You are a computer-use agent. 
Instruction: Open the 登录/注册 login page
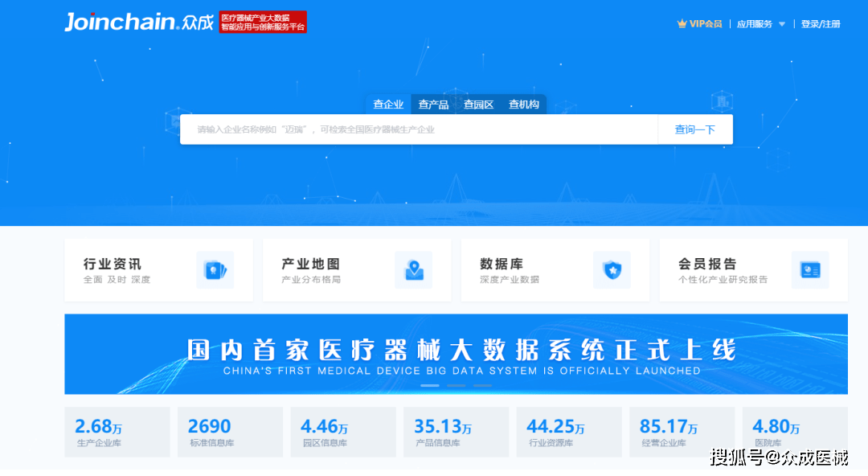(x=819, y=23)
